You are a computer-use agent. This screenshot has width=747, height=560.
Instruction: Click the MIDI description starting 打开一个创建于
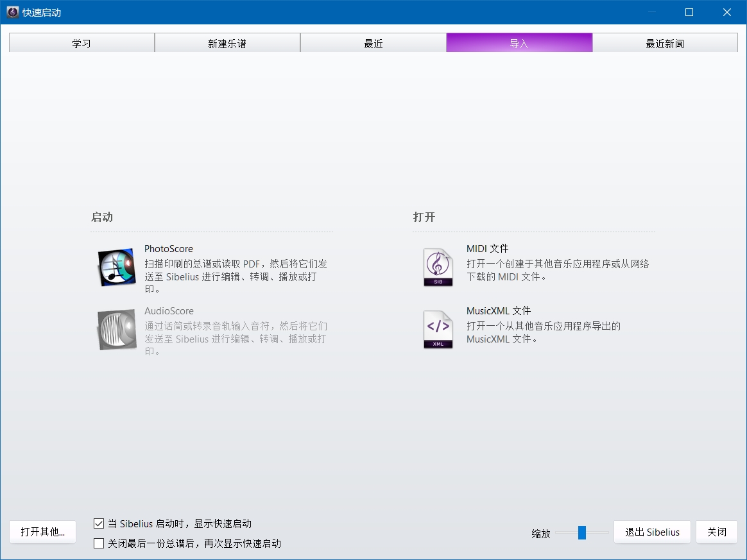click(558, 270)
